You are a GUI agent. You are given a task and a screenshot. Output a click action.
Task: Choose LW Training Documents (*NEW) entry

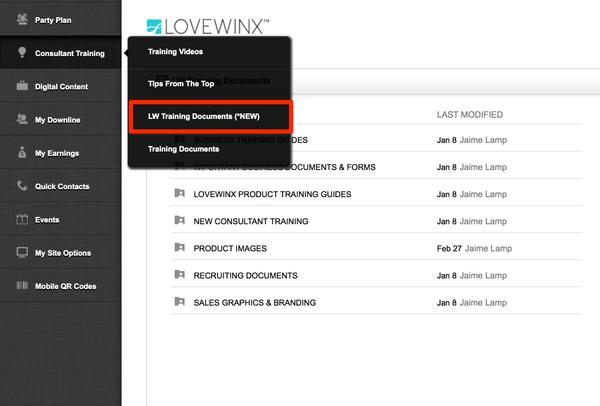210,116
